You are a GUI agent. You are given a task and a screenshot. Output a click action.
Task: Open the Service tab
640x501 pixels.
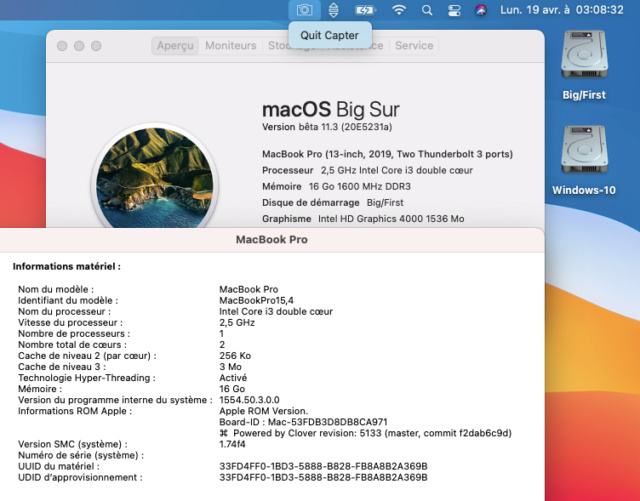point(414,45)
